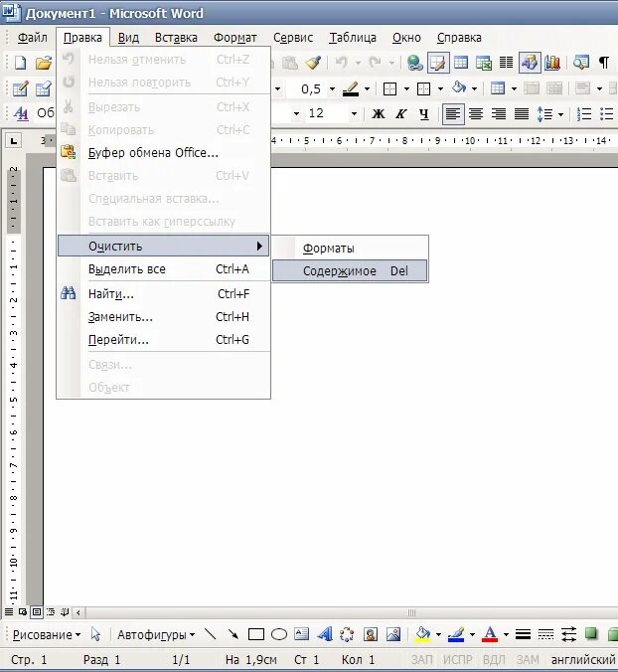The image size is (618, 672).
Task: Click the Text Box icon
Action: [301, 634]
